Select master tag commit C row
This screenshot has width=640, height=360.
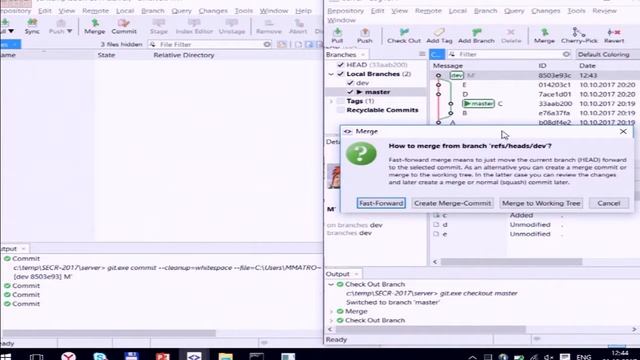535,104
